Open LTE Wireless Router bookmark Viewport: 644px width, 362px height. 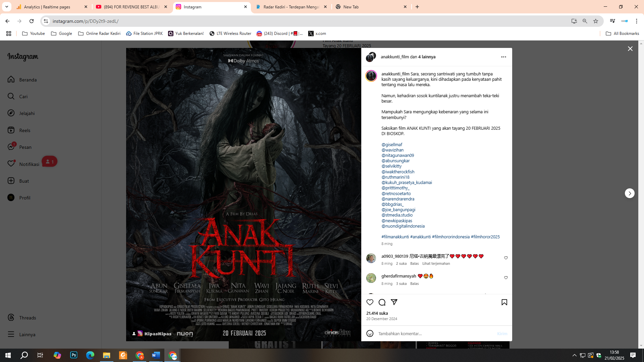pyautogui.click(x=230, y=34)
